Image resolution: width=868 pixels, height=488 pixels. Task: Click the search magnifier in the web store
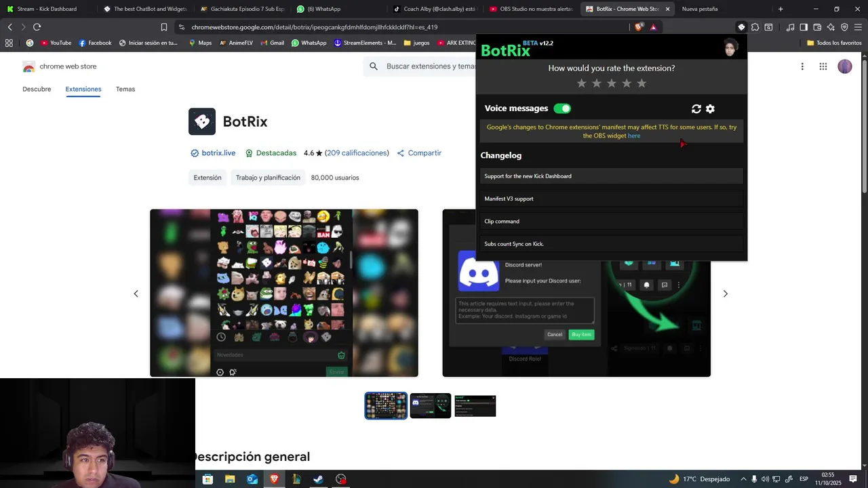click(374, 66)
